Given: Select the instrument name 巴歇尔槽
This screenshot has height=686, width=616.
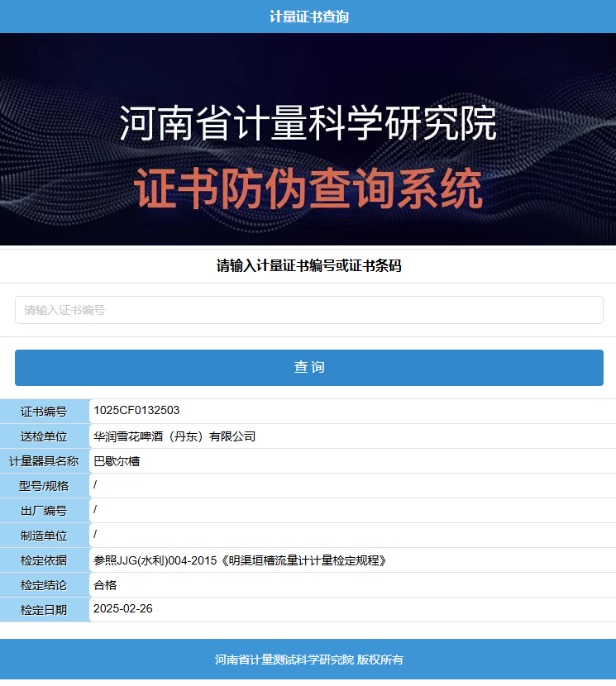Looking at the screenshot, I should (x=117, y=461).
